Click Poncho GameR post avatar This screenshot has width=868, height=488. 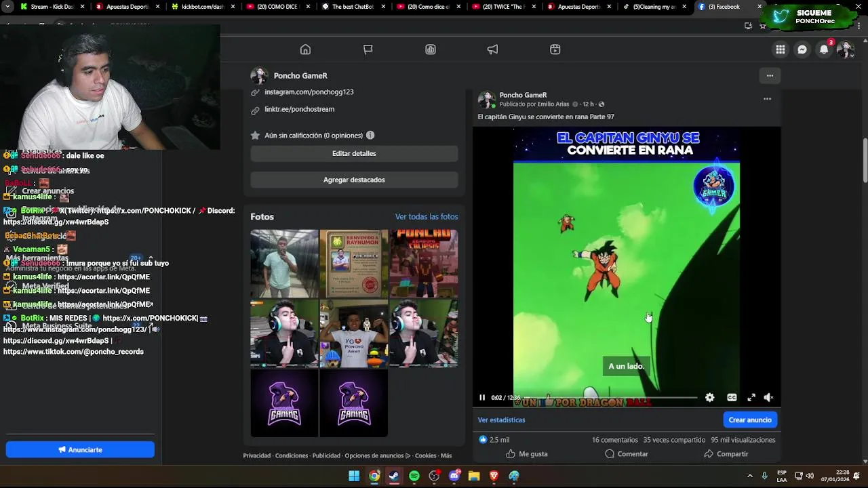coord(487,100)
